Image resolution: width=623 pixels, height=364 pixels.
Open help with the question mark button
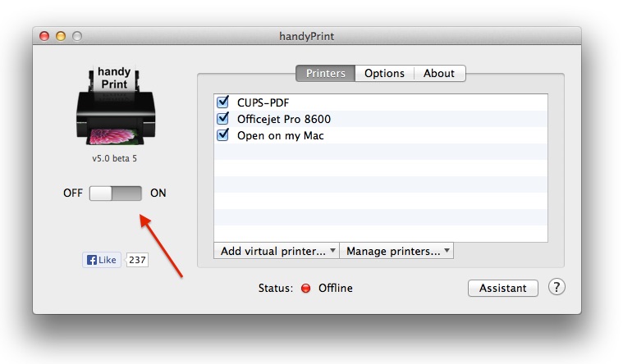[557, 287]
